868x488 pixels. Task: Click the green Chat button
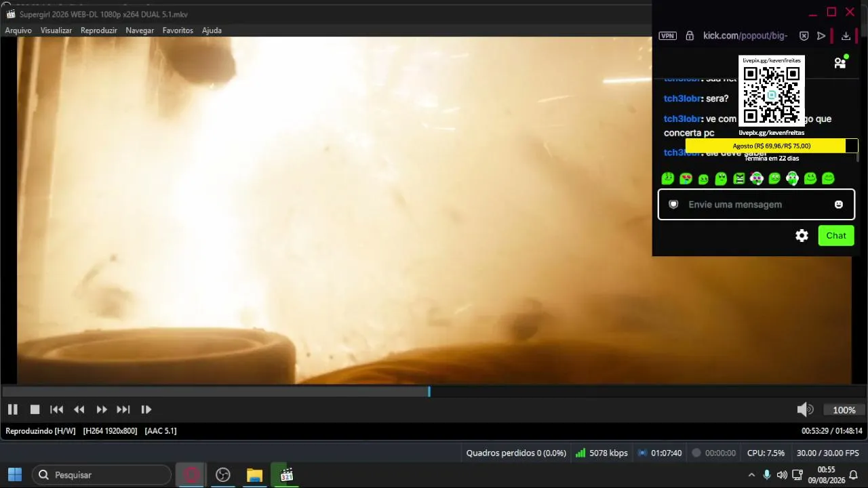pyautogui.click(x=836, y=236)
